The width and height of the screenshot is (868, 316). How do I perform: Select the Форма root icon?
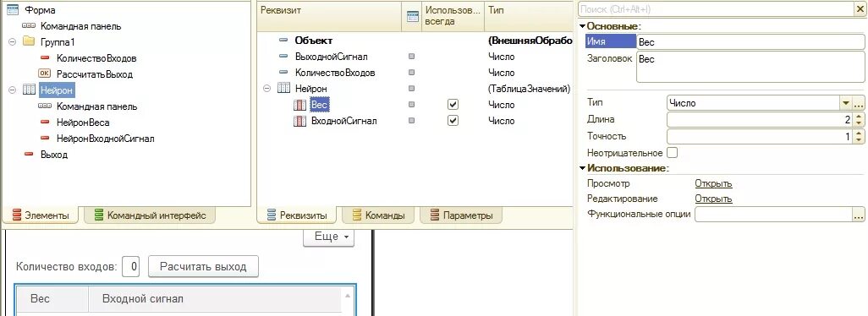(x=12, y=10)
